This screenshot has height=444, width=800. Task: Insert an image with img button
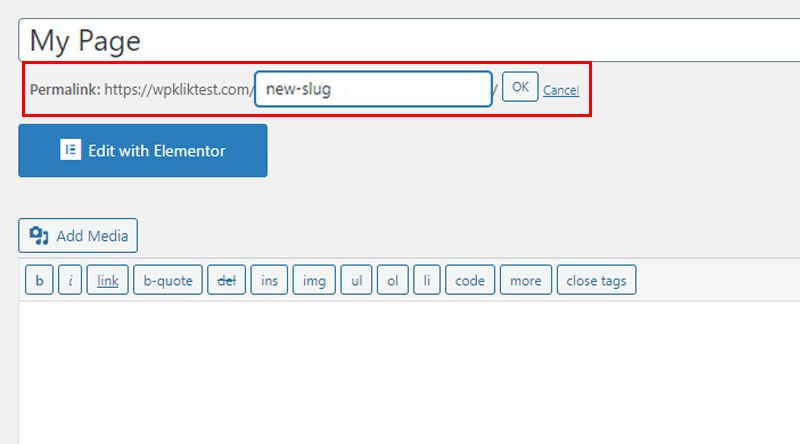314,280
